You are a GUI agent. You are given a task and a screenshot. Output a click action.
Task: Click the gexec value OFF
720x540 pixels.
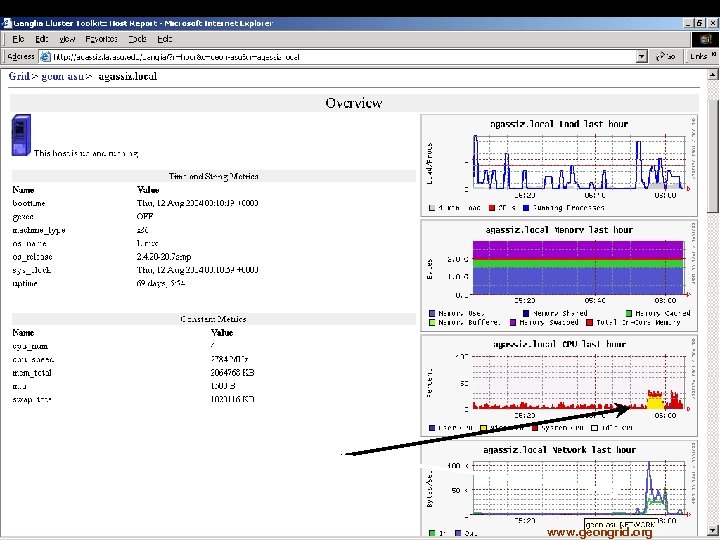coord(145,217)
